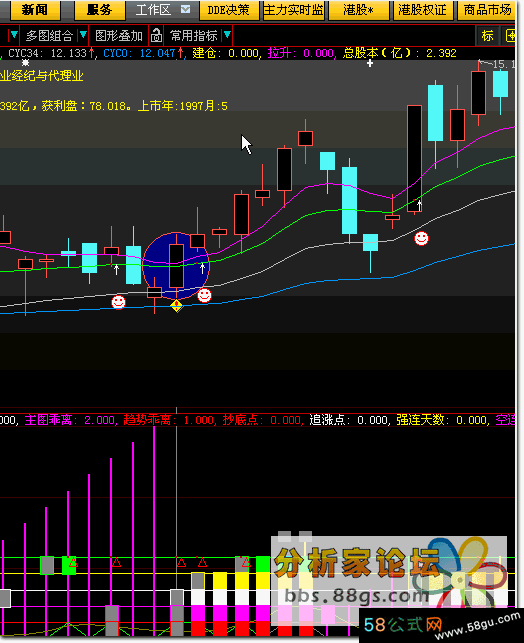
Task: Click the yellow diamond marker under the circled candle
Action: click(x=176, y=306)
